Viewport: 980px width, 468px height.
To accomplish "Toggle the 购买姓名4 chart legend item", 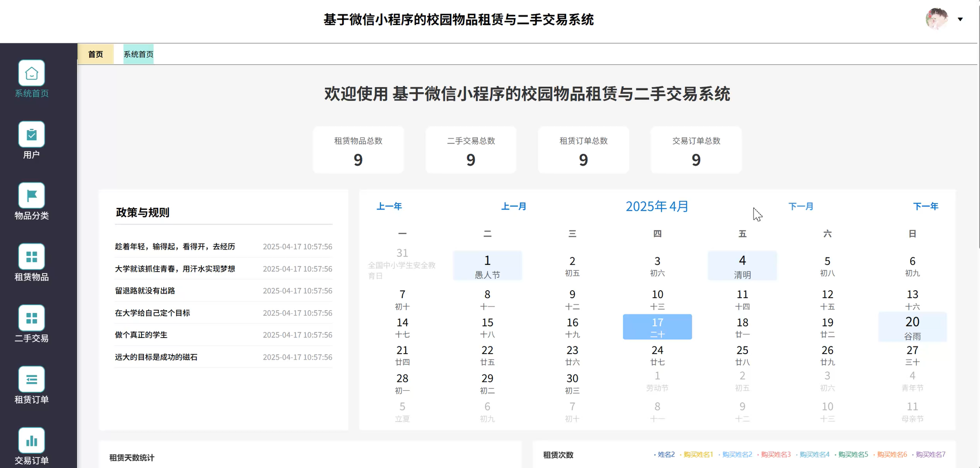I will click(813, 455).
